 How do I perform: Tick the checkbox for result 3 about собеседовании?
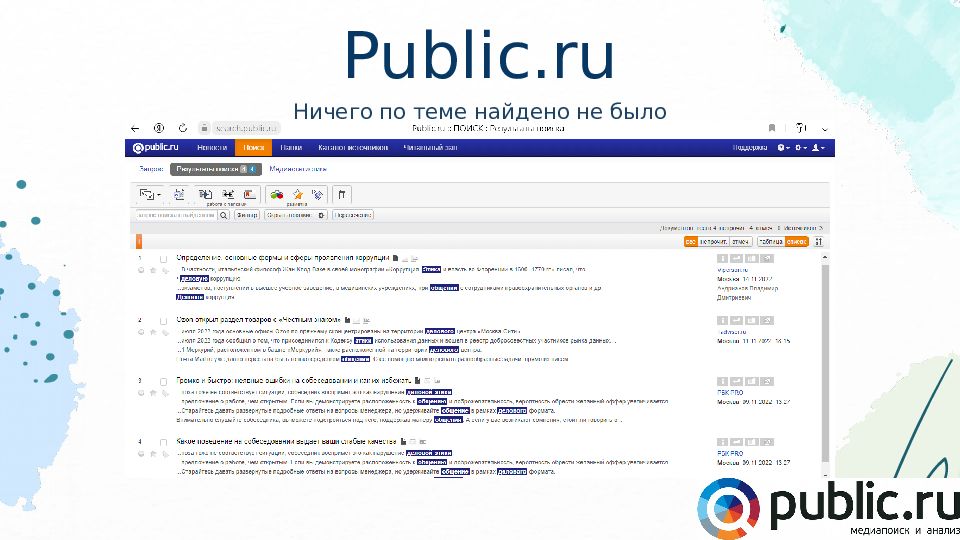pos(163,381)
